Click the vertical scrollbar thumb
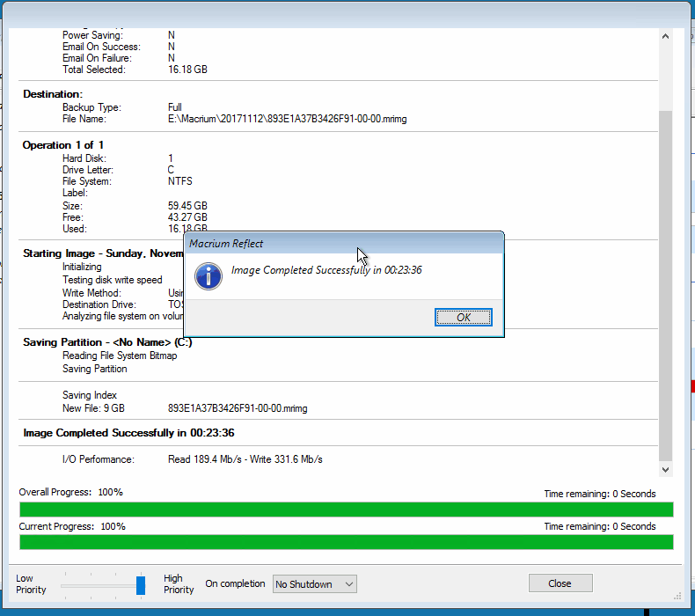 point(665,286)
